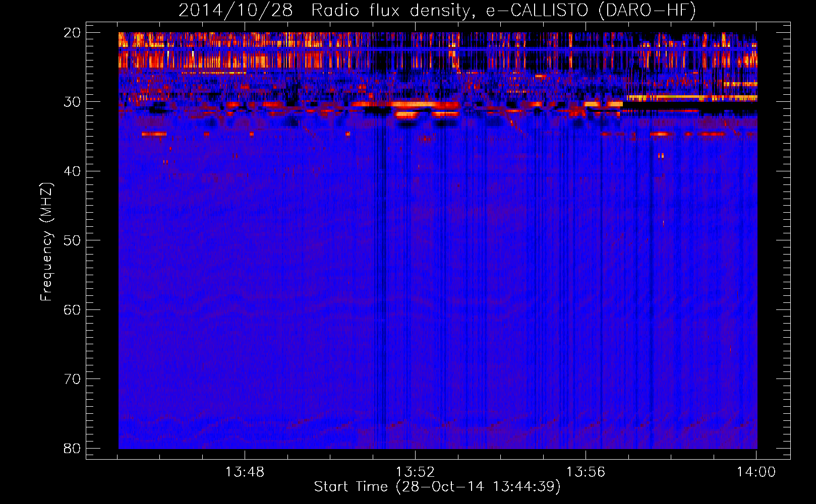816x504 pixels.
Task: Click the plot title "2014/10/28 Radio flux density, e-CALLISTO (DARO-HF)"
Action: [437, 11]
